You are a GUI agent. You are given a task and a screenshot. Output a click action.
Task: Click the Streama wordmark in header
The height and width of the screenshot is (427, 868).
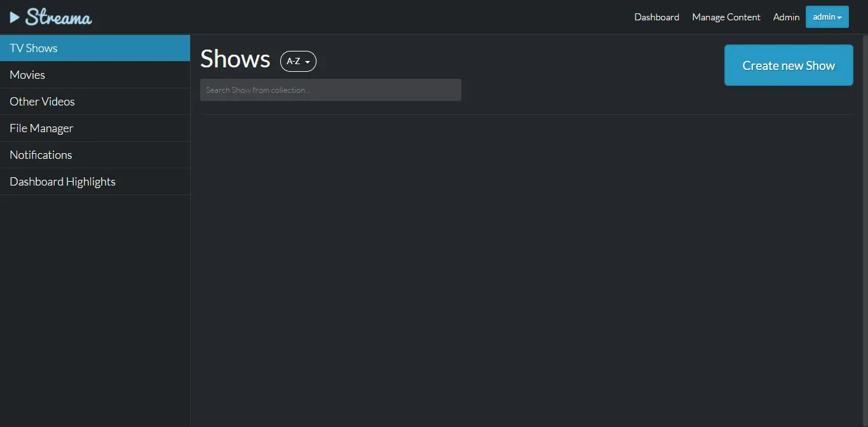pos(58,17)
